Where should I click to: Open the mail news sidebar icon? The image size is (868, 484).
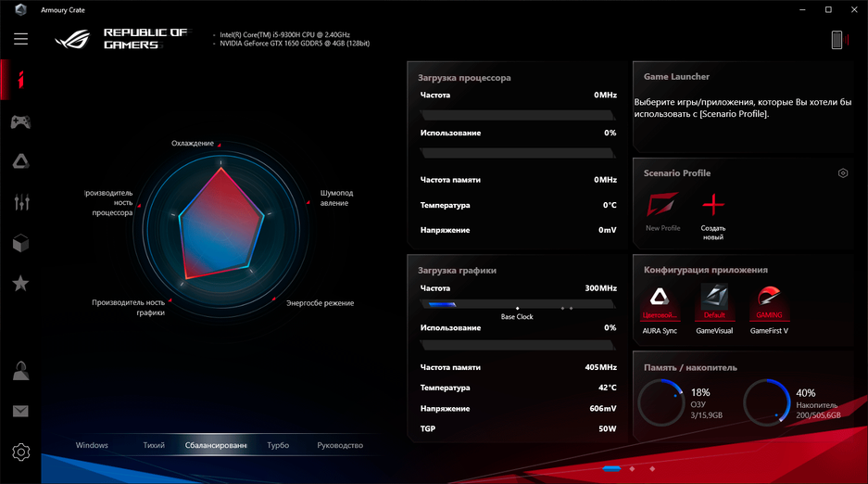coord(21,411)
